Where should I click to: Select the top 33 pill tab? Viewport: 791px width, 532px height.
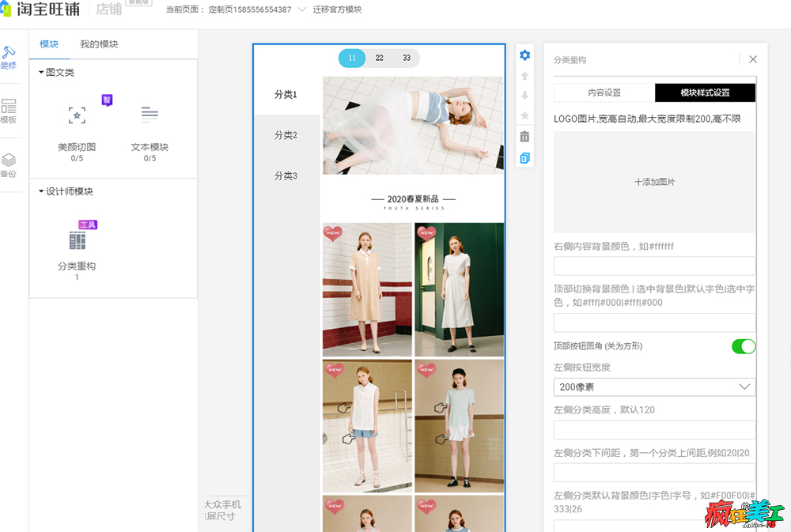tap(407, 58)
